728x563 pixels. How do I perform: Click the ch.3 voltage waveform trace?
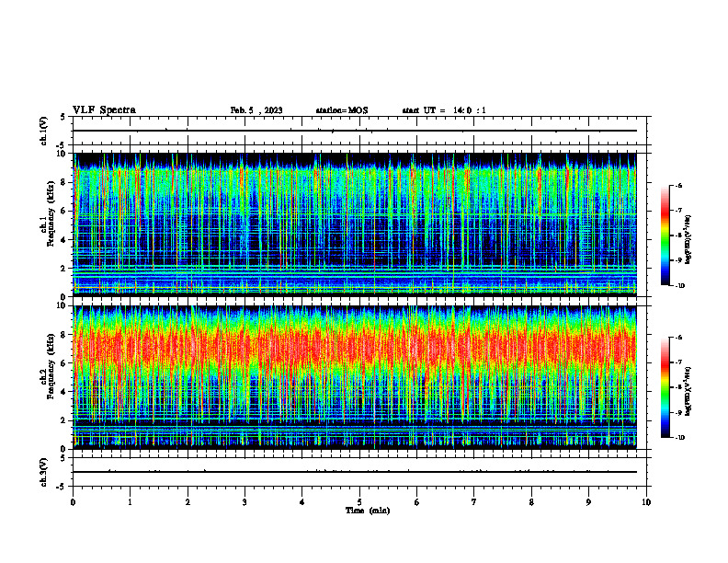[x=355, y=472]
